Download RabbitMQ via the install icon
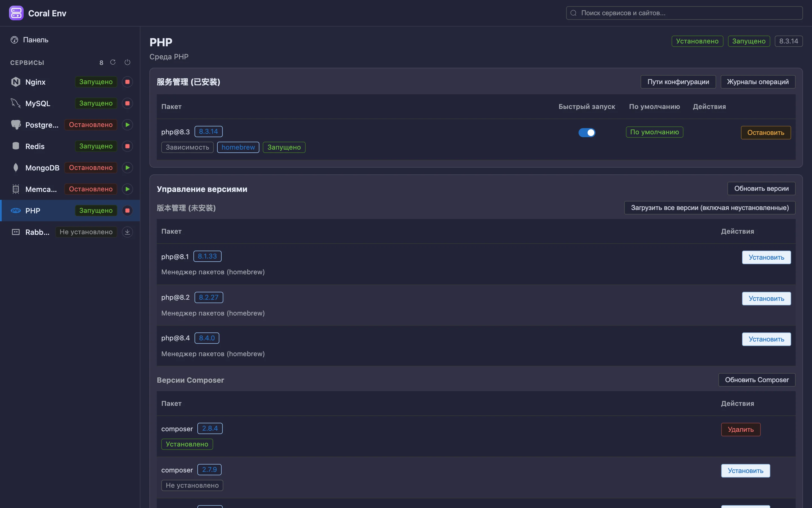812x508 pixels. point(127,232)
